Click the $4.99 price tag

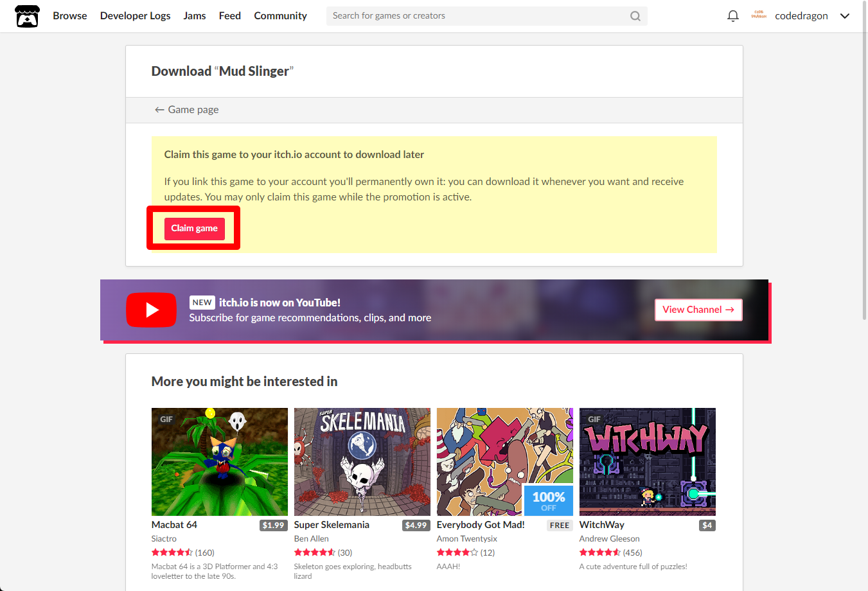click(x=416, y=525)
